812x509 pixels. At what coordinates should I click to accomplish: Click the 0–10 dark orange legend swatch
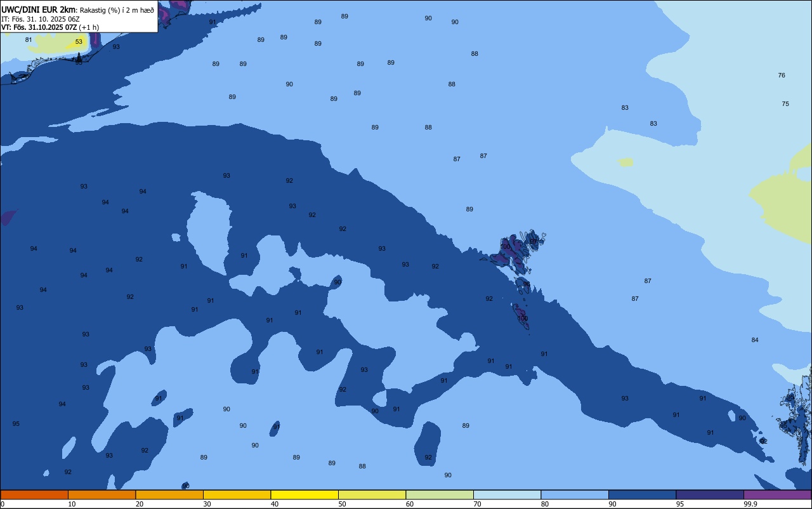(34, 494)
